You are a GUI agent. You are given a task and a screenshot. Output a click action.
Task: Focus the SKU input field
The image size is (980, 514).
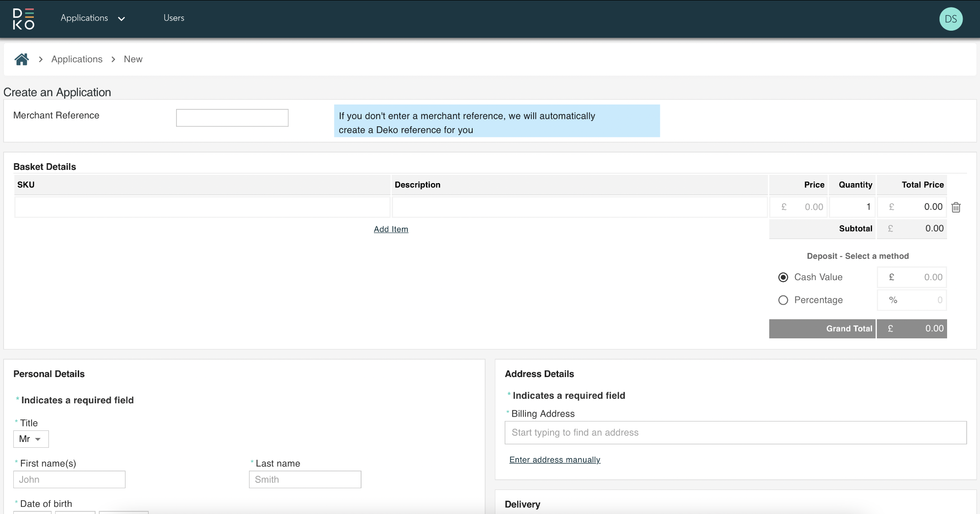click(x=202, y=207)
